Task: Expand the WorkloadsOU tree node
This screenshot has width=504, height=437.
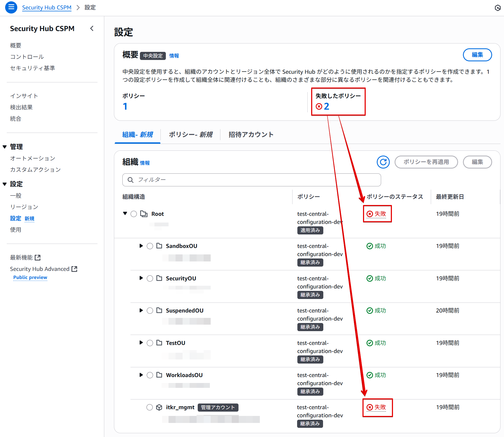Action: pyautogui.click(x=141, y=375)
